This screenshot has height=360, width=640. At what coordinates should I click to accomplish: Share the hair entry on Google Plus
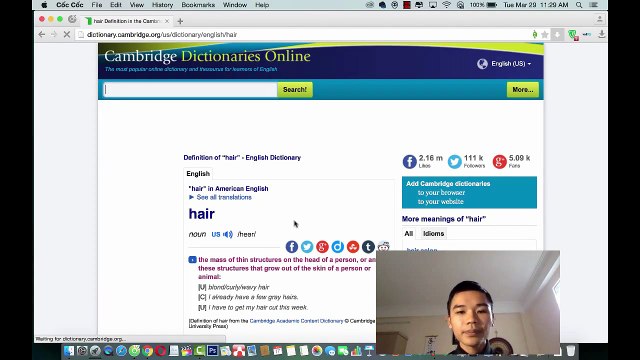tap(322, 247)
